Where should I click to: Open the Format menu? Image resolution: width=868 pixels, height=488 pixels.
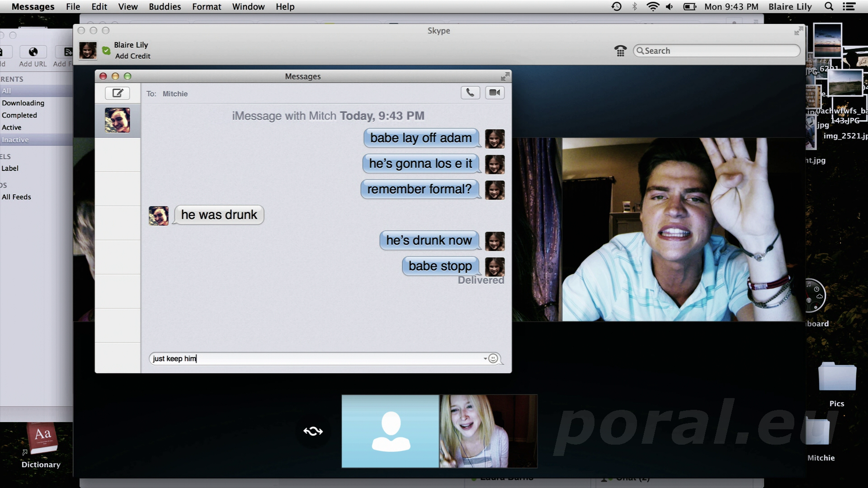(207, 7)
